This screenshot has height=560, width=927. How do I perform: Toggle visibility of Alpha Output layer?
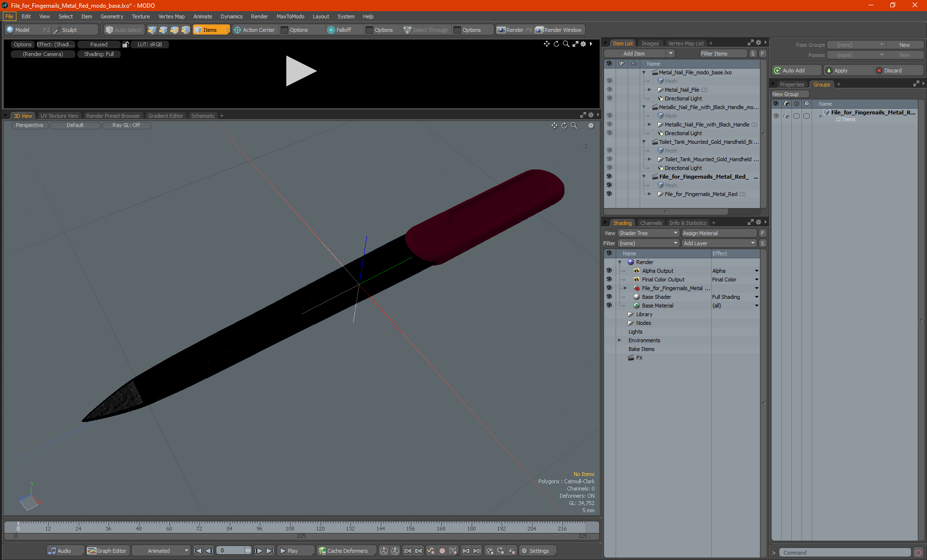tap(609, 271)
